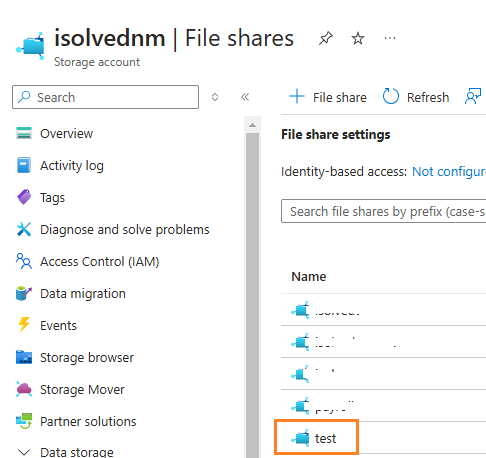Click the sidebar scrollbar up arrow
Image resolution: width=486 pixels, height=458 pixels.
click(x=252, y=125)
